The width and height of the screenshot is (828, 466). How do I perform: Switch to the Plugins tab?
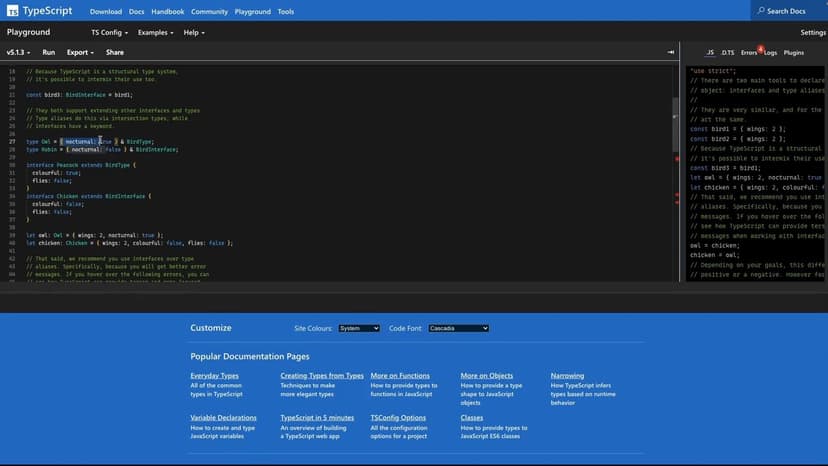(794, 52)
